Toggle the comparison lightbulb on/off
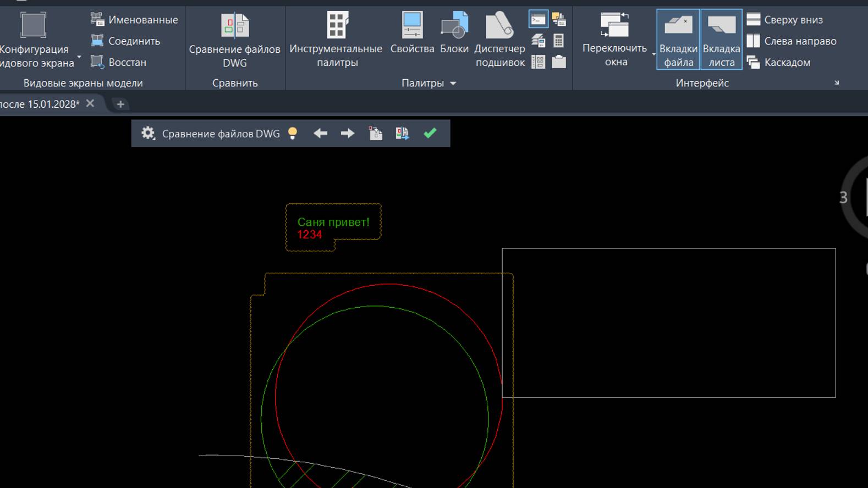 click(x=293, y=134)
